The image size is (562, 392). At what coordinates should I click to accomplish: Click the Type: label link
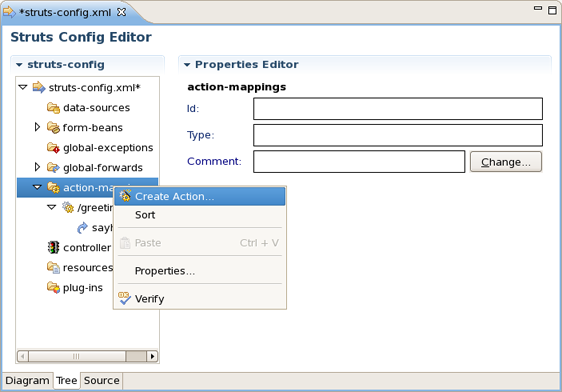[201, 135]
